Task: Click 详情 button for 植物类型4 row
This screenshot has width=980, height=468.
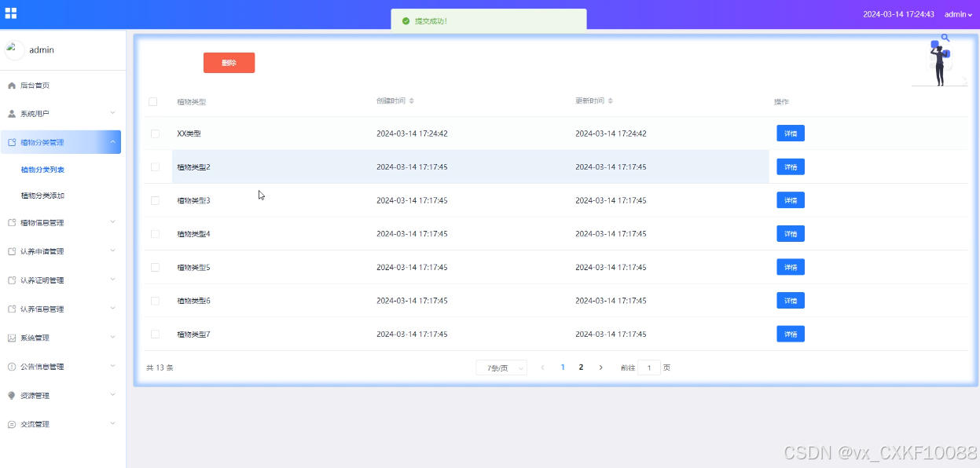Action: pos(791,234)
